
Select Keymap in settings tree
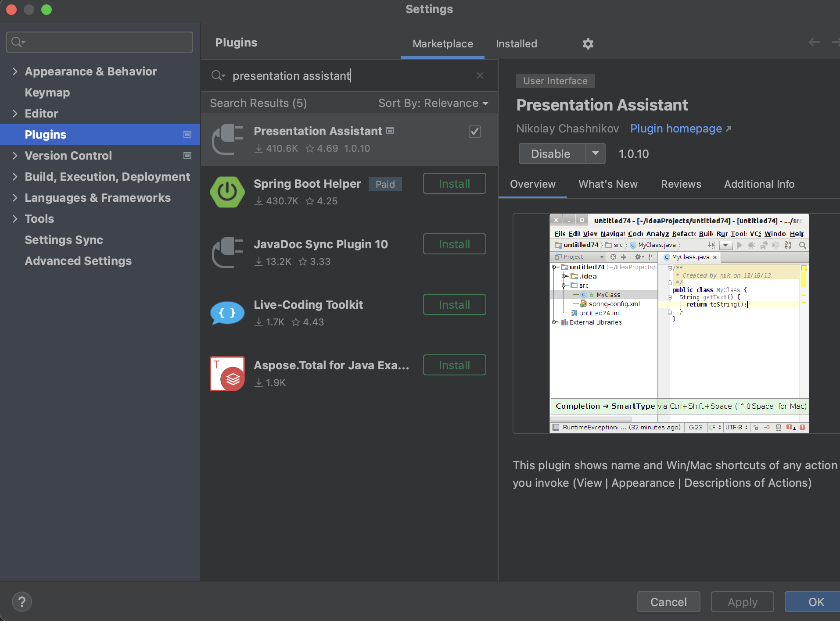click(100, 92)
